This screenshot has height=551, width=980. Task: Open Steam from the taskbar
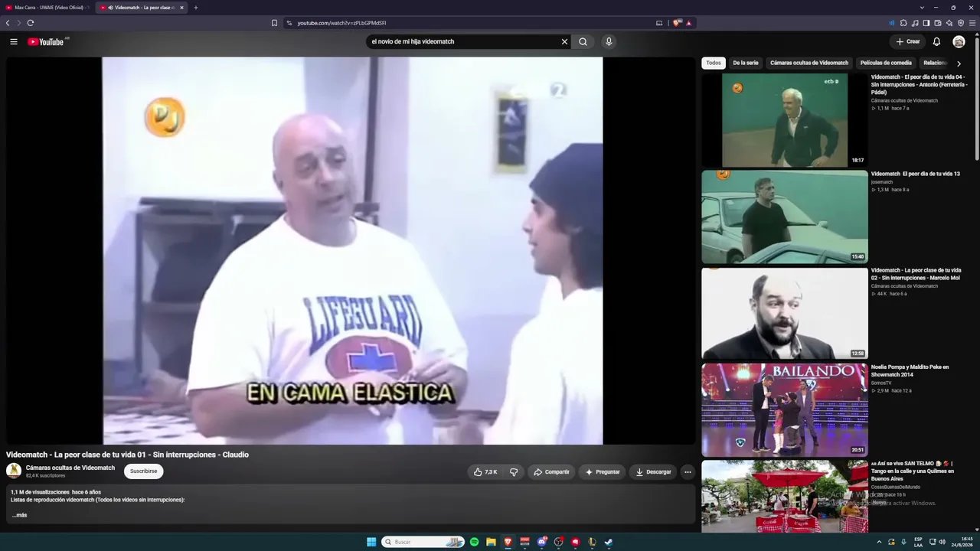(609, 542)
